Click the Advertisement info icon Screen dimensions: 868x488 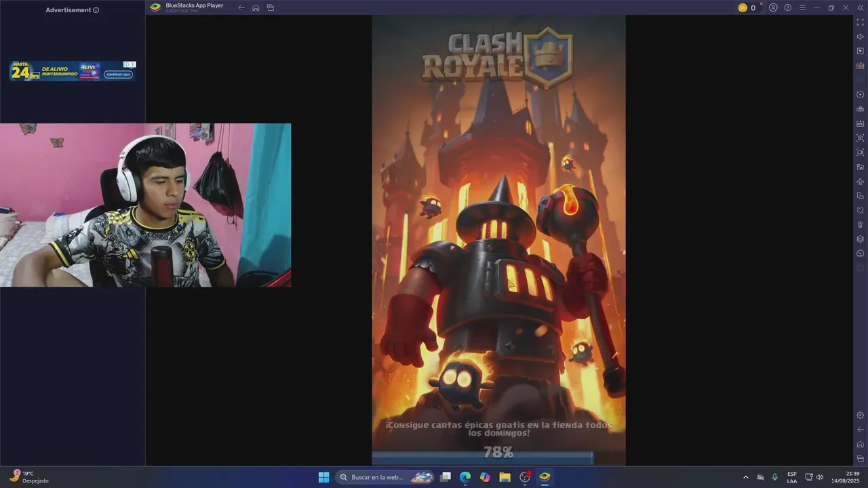[96, 10]
